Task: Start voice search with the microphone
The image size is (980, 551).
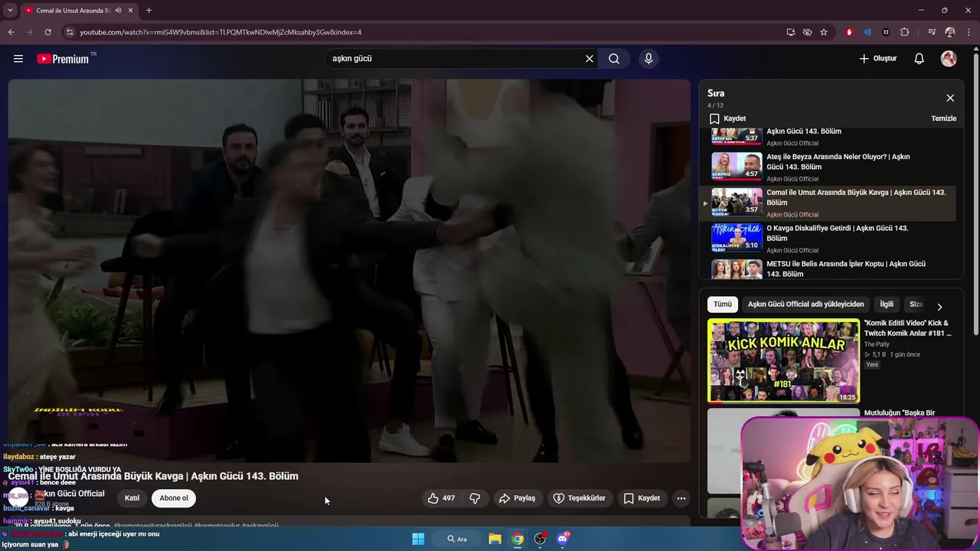Action: (x=648, y=59)
